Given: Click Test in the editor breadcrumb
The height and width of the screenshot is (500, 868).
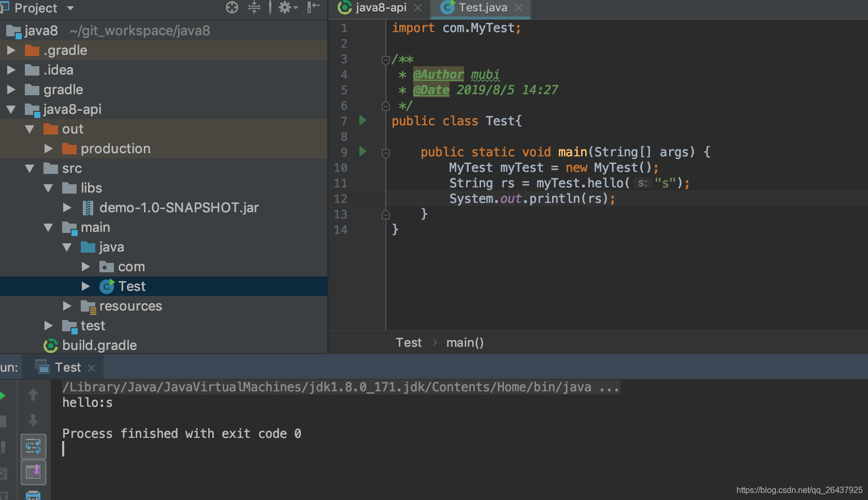Looking at the screenshot, I should coord(409,343).
